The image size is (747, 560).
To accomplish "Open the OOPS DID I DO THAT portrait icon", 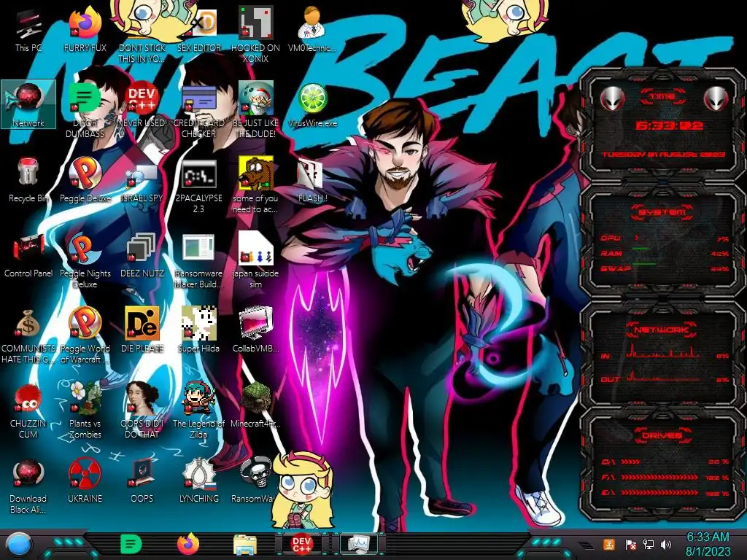I will pyautogui.click(x=142, y=411).
